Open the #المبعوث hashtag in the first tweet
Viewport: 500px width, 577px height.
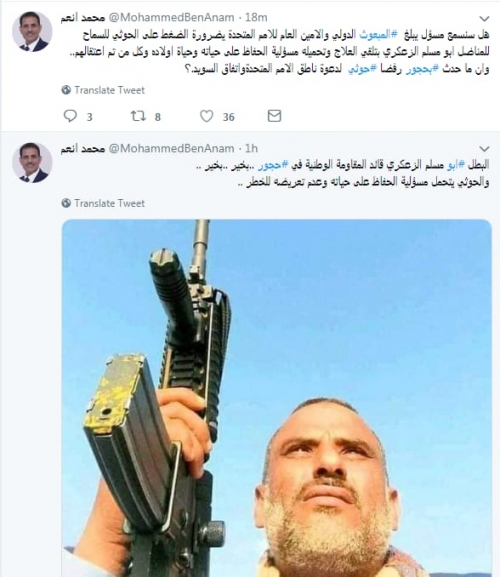tap(378, 35)
